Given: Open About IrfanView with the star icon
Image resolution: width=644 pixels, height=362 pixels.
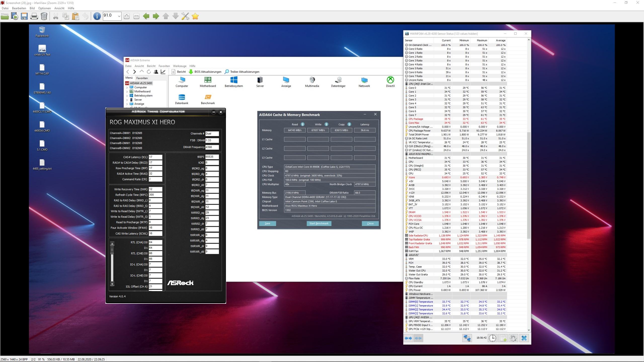Looking at the screenshot, I should 195,16.
